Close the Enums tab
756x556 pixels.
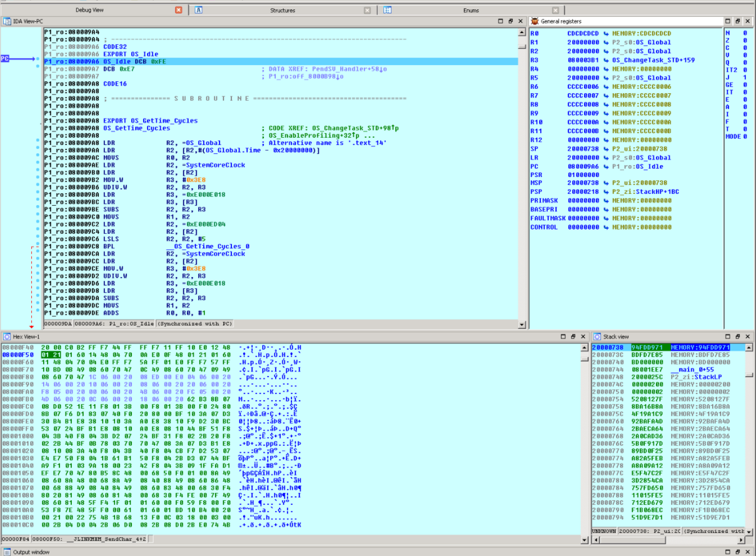556,10
